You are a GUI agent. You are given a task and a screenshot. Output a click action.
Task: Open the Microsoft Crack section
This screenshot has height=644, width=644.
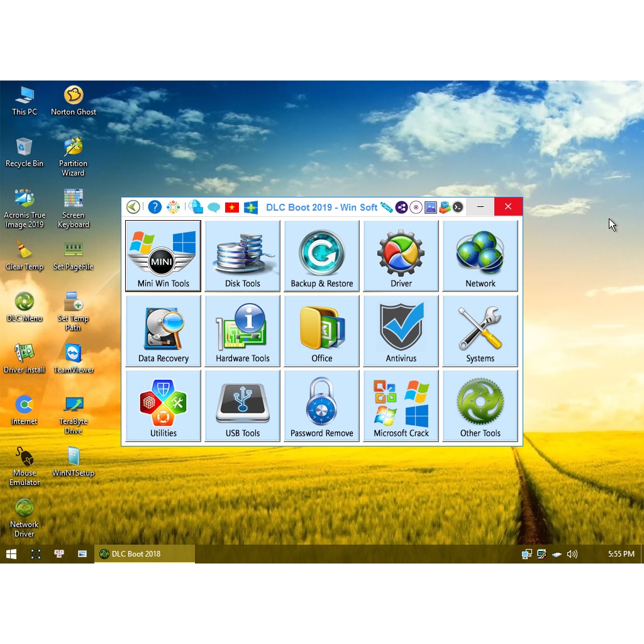tap(401, 405)
